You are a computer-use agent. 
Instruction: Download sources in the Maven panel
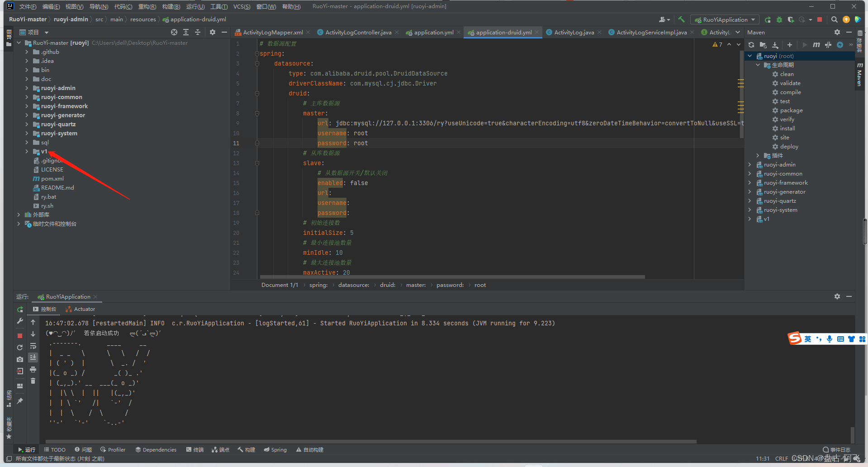tap(775, 45)
